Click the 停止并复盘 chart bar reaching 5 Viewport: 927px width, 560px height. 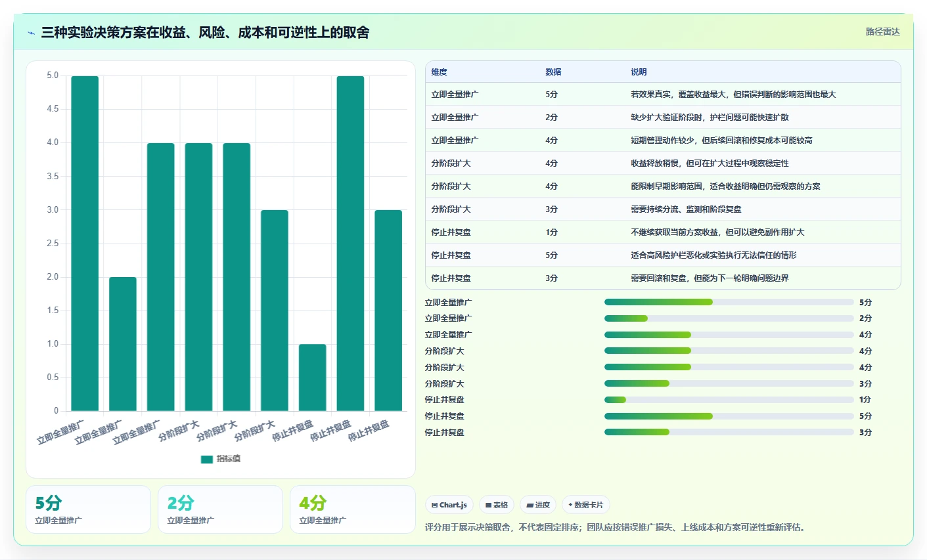(x=350, y=244)
